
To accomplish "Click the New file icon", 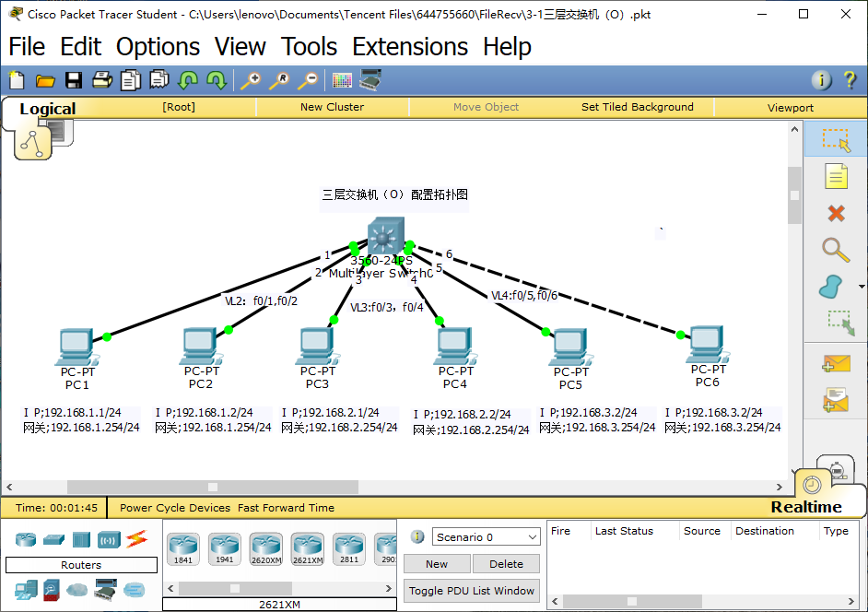I will [17, 80].
